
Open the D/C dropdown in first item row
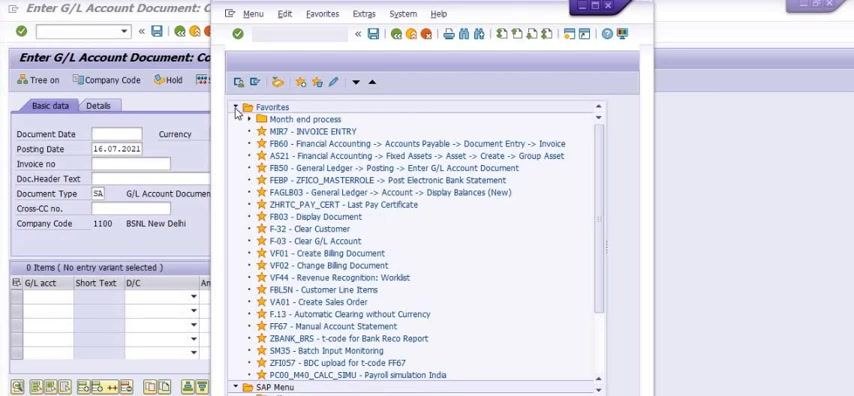click(x=193, y=297)
